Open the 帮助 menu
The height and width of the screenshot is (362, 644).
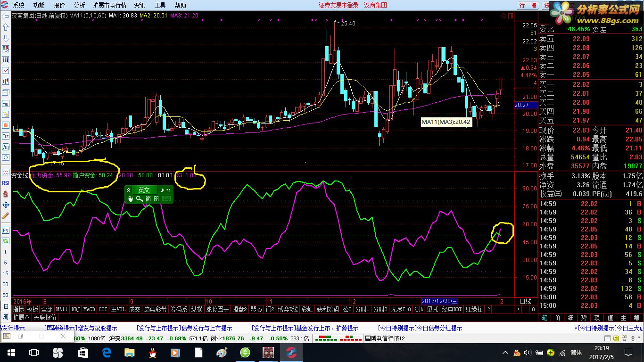(x=180, y=5)
